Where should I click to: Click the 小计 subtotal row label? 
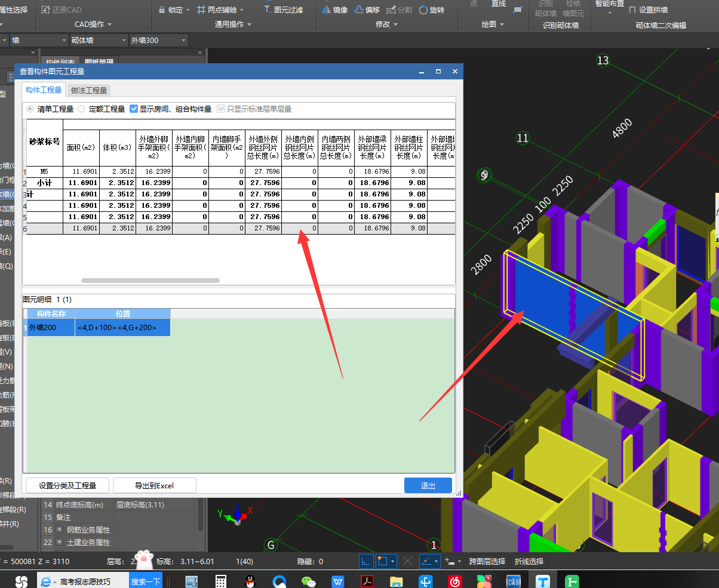point(45,183)
